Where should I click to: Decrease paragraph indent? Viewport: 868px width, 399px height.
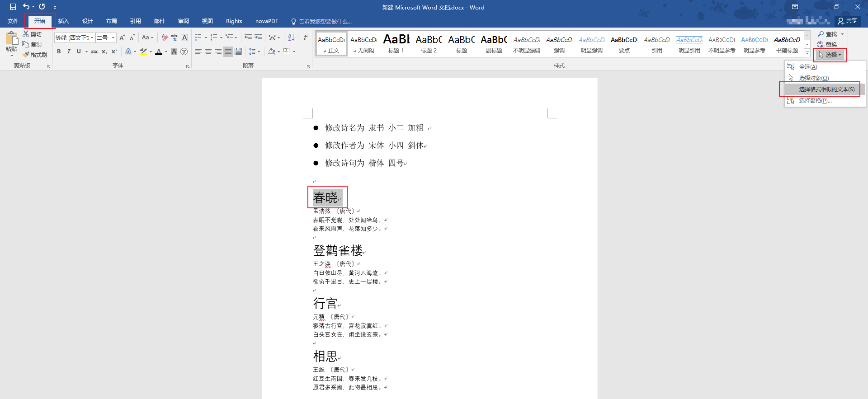[x=248, y=38]
